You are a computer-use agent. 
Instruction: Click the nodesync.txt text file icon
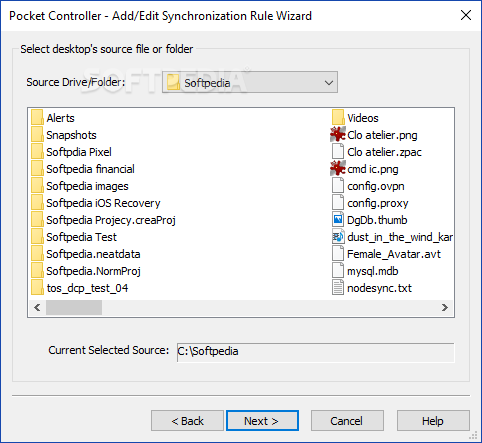[338, 288]
